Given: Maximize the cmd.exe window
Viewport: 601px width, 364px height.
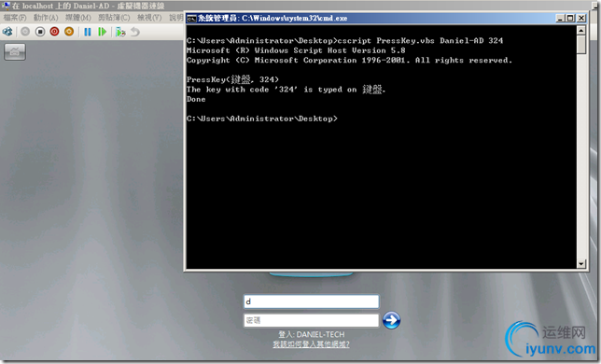Looking at the screenshot, I should pos(570,18).
